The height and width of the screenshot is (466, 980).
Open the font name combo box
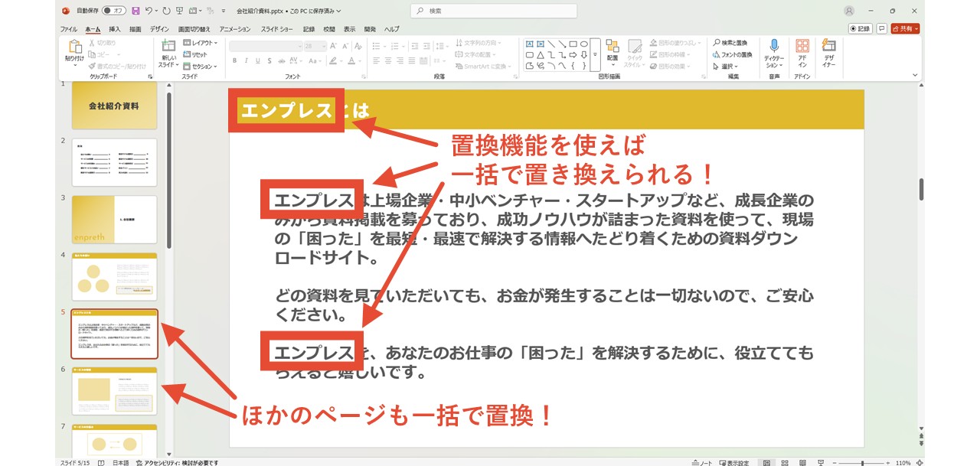(x=266, y=46)
